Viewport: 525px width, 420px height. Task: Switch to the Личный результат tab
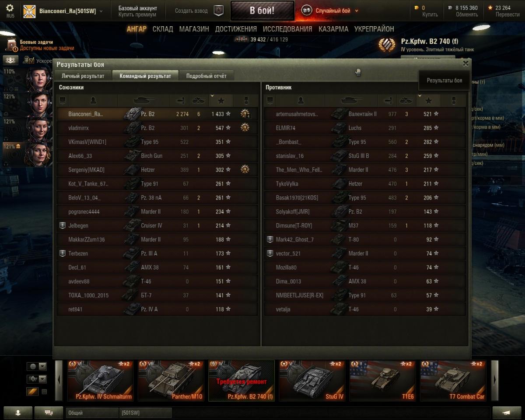[x=83, y=76]
